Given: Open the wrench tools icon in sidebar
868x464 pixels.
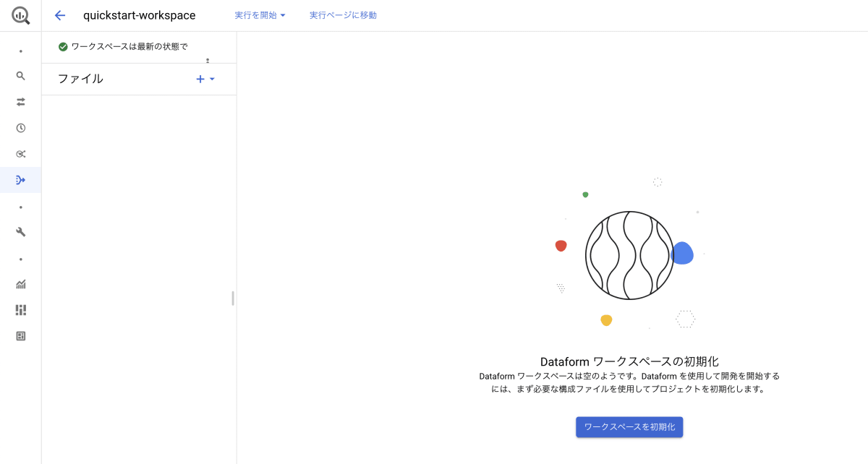Looking at the screenshot, I should [21, 232].
